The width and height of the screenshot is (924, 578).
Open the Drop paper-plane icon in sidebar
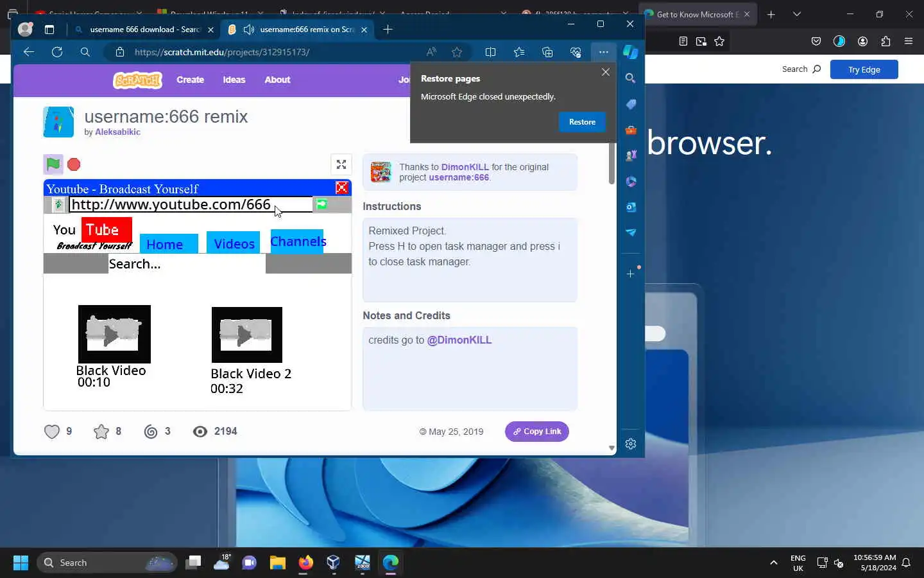631,232
